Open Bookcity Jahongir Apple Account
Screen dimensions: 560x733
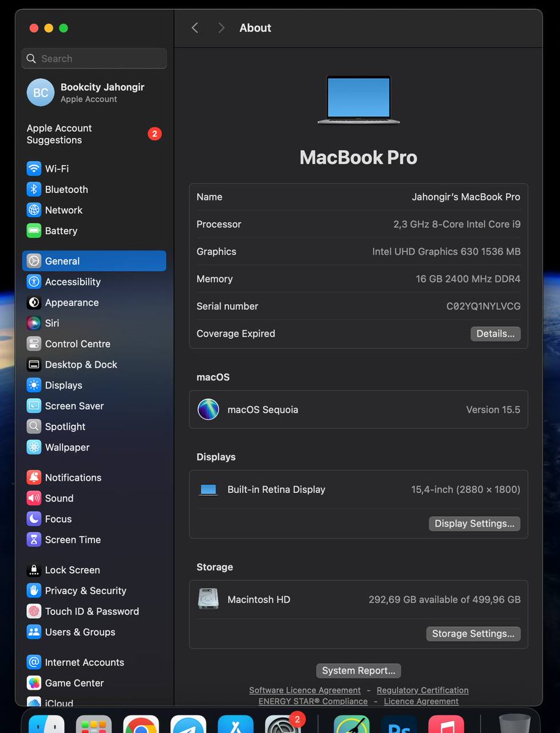coord(94,93)
